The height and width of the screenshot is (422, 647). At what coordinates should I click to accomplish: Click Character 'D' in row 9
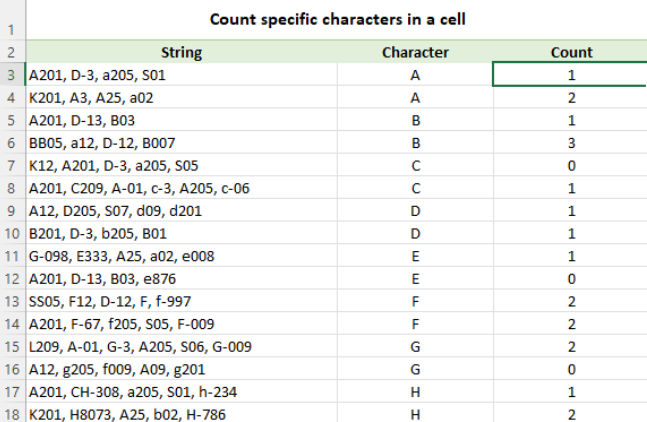415,211
